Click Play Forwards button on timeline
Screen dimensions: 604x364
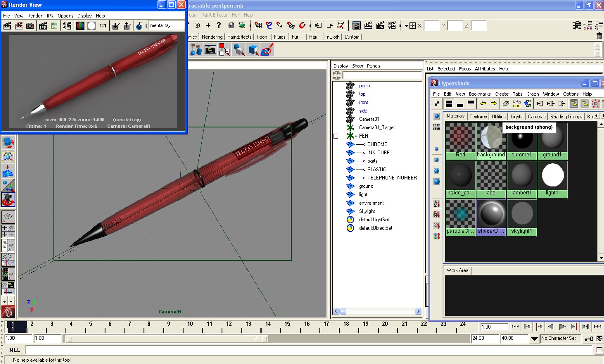pyautogui.click(x=562, y=327)
